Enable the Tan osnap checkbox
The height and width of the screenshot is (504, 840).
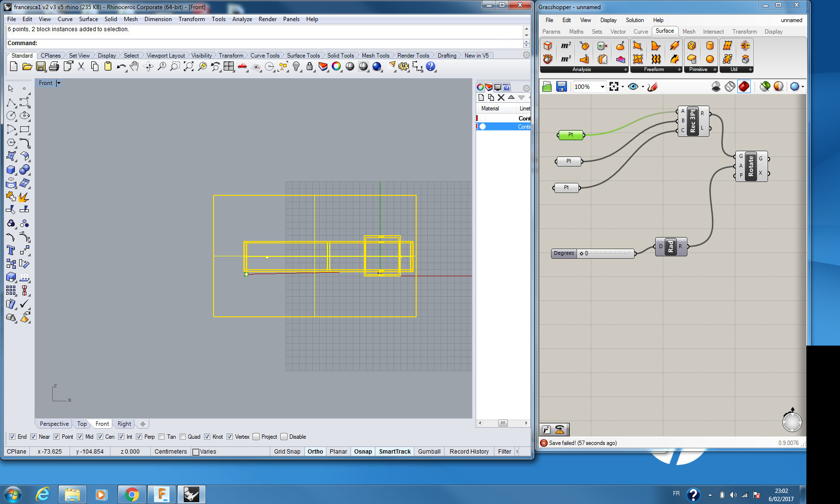[162, 437]
